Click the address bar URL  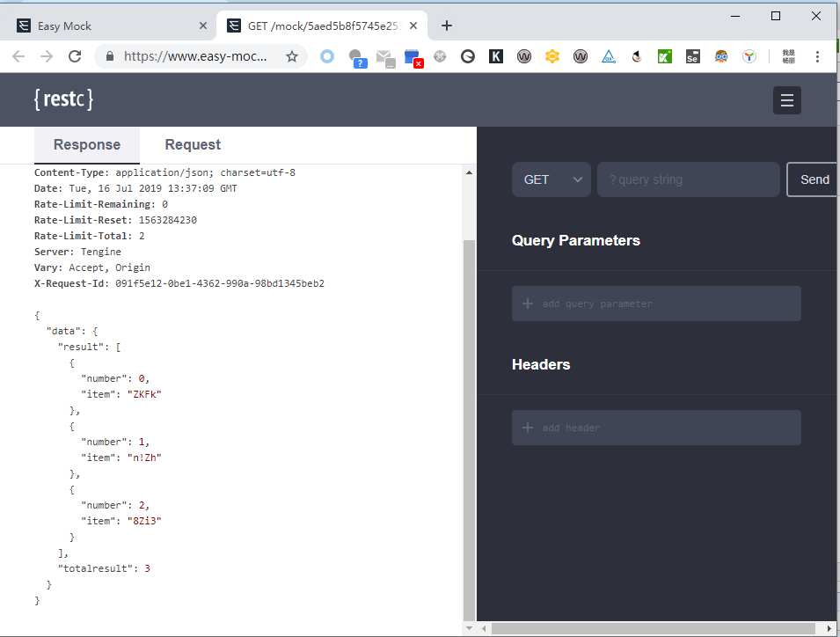pyautogui.click(x=195, y=56)
